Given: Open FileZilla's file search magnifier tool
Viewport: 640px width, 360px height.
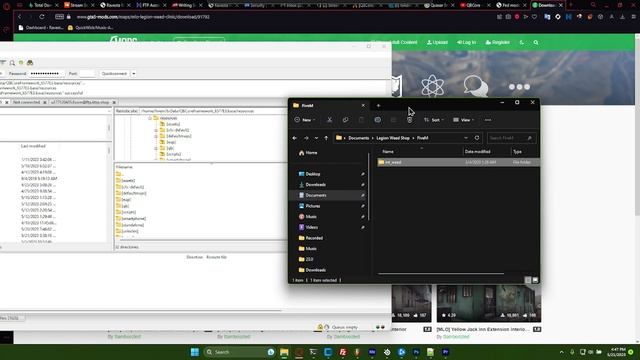Looking at the screenshot, I should (12, 63).
